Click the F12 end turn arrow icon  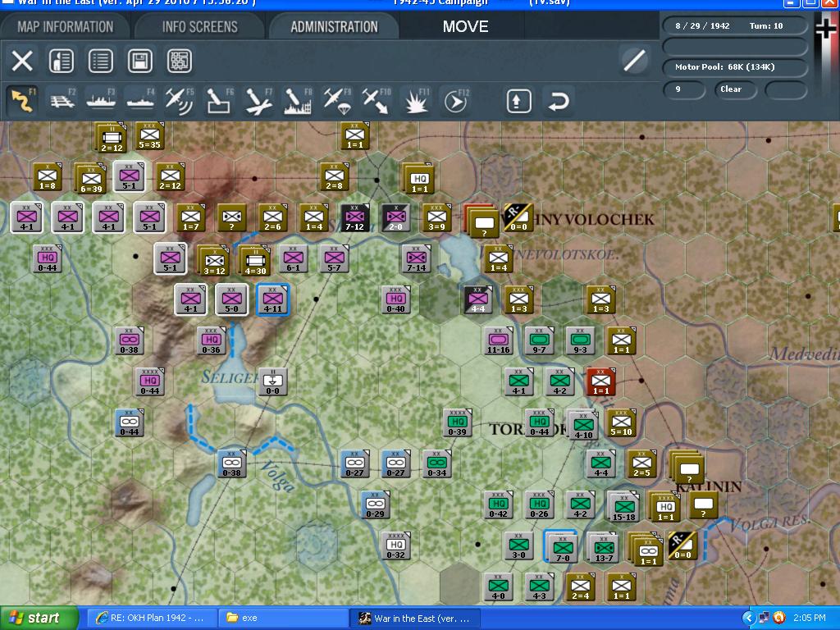coord(456,100)
